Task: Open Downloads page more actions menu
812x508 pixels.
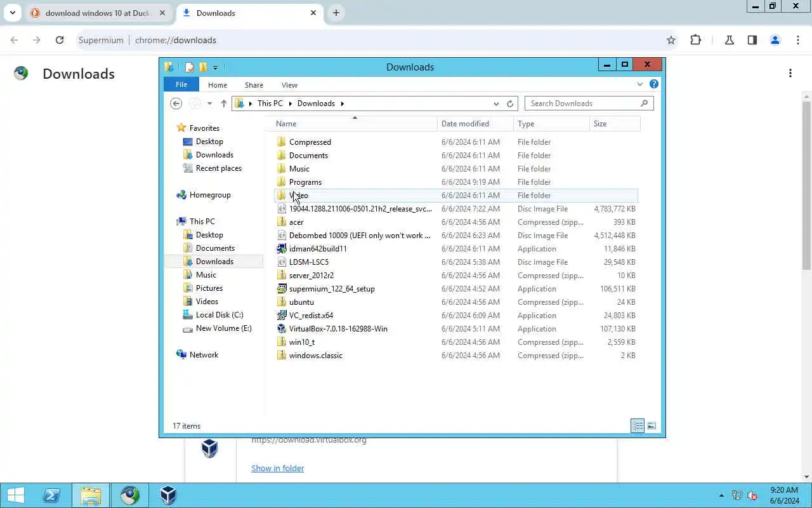Action: 790,73
